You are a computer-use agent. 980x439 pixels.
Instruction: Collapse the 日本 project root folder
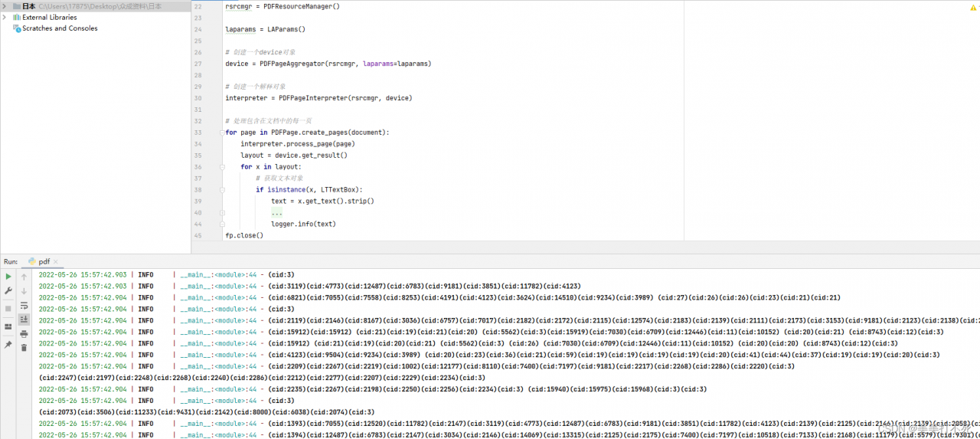point(5,6)
